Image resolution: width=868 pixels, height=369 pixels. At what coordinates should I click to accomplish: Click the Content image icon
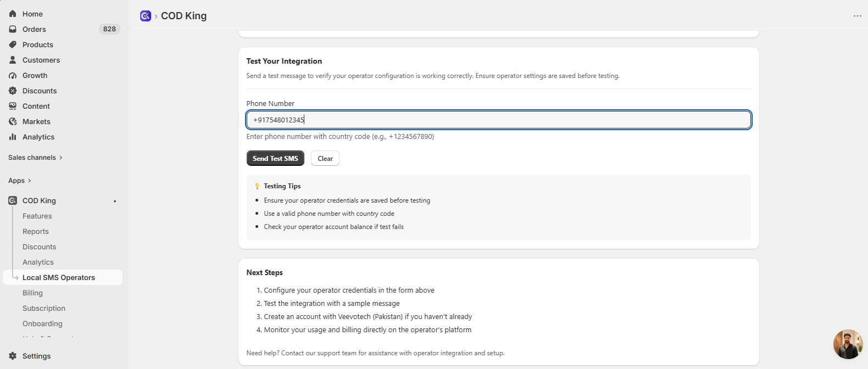click(13, 106)
